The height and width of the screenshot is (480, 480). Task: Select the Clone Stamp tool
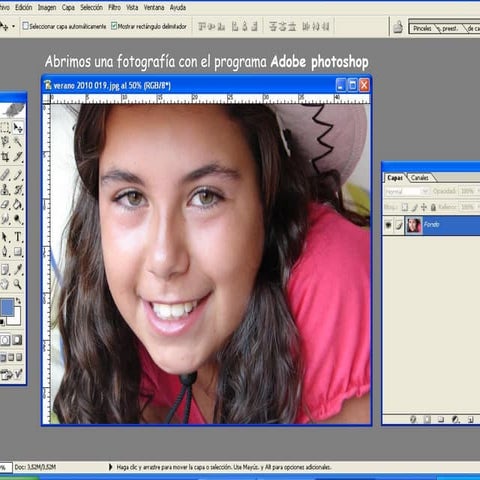click(5, 190)
